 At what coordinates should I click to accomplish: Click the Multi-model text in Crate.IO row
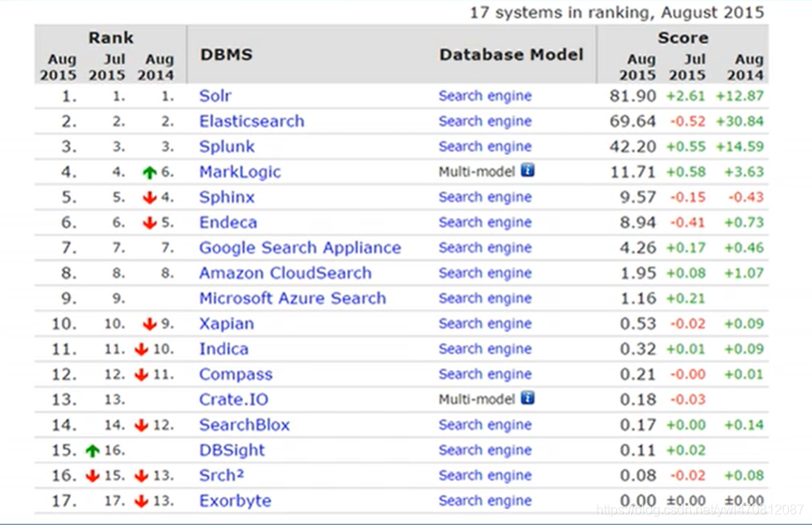(476, 400)
